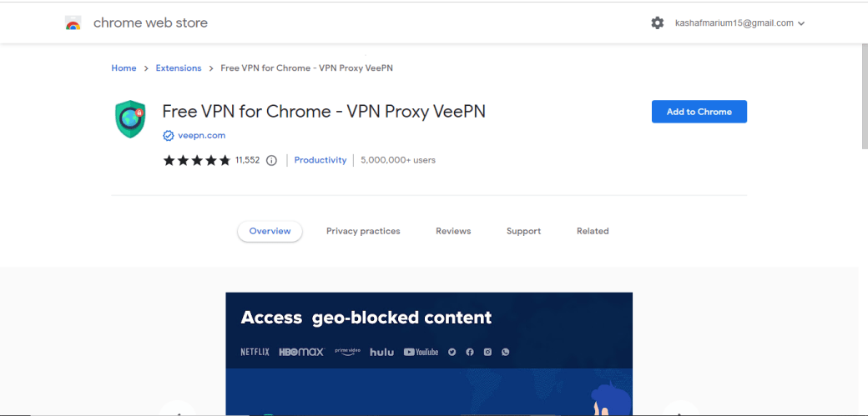Click the Twitter icon in the banner

click(452, 352)
